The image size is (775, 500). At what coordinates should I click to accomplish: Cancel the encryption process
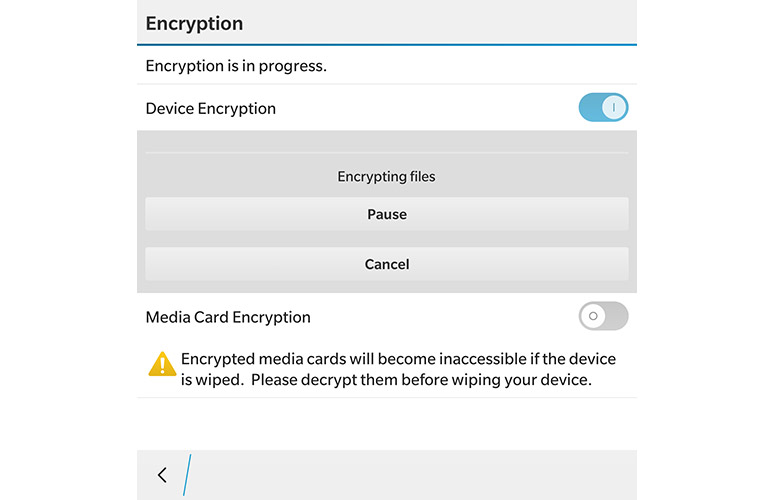coord(386,264)
